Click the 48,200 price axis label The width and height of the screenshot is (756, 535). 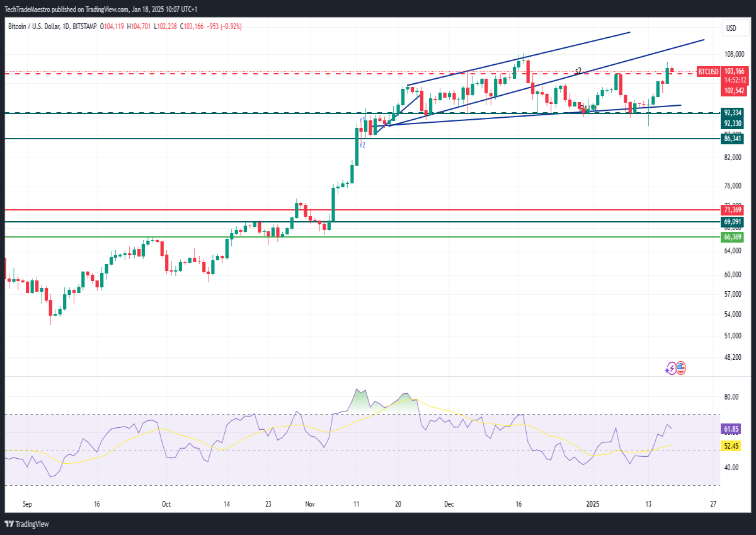(x=733, y=357)
